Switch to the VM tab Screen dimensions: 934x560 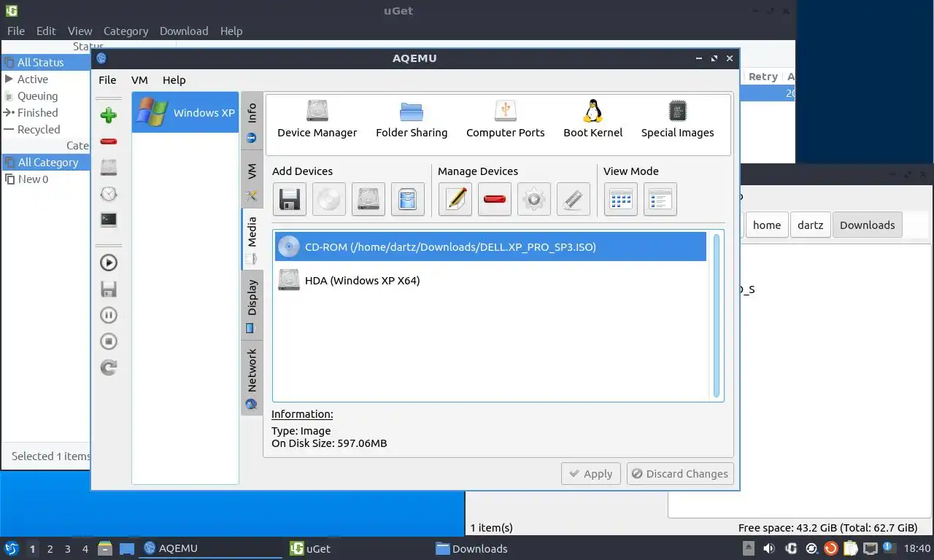click(252, 181)
